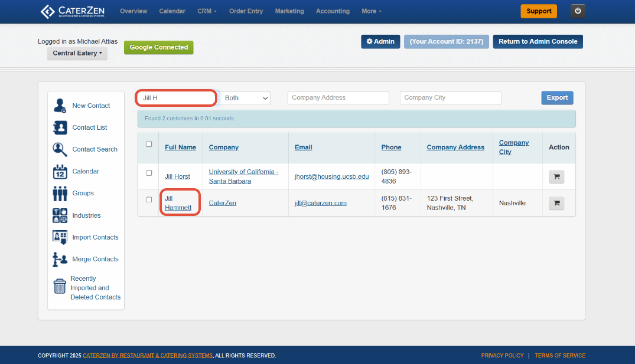The width and height of the screenshot is (635, 364).
Task: Click the Industries grid icon
Action: click(60, 215)
